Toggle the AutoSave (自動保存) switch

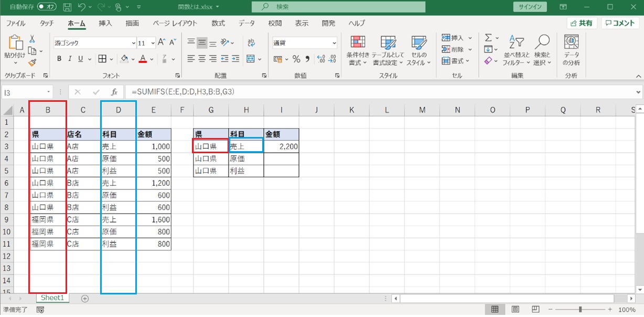(x=47, y=7)
